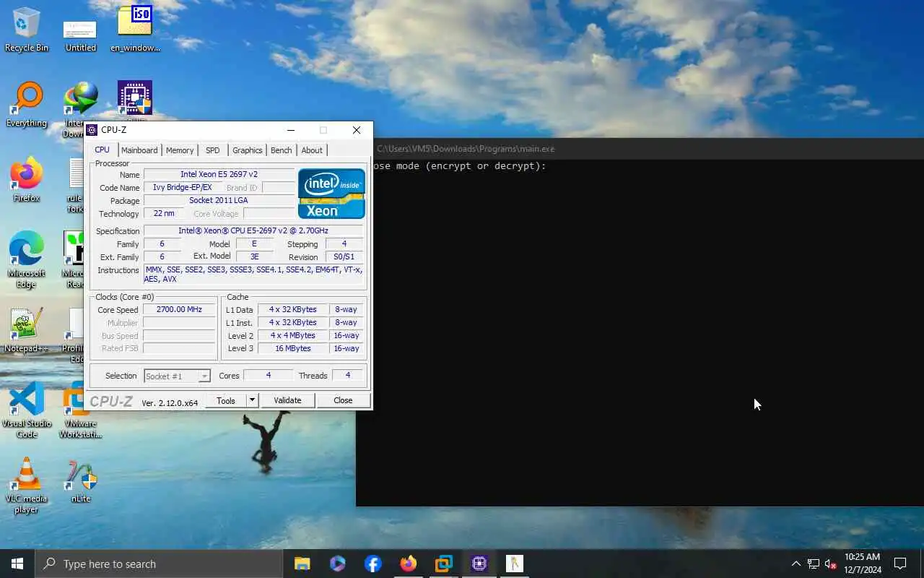Open File Explorer from the taskbar
Image resolution: width=924 pixels, height=578 pixels.
[x=302, y=564]
